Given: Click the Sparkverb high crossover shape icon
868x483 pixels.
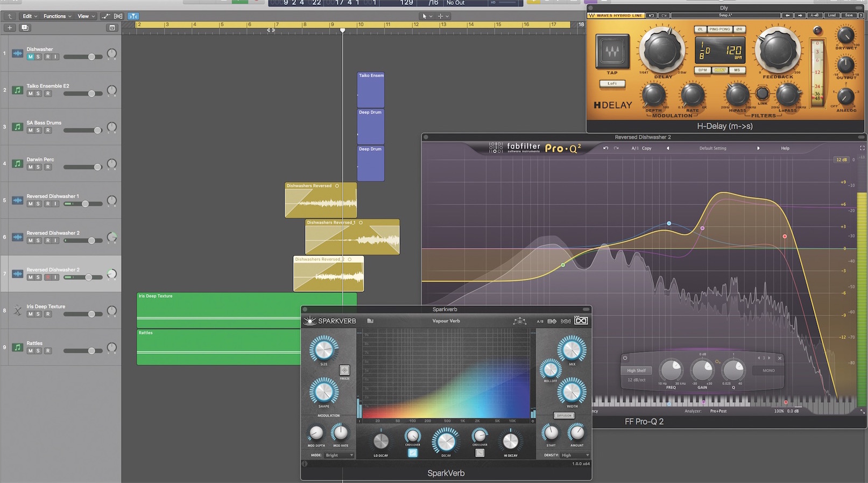Looking at the screenshot, I should [x=479, y=453].
